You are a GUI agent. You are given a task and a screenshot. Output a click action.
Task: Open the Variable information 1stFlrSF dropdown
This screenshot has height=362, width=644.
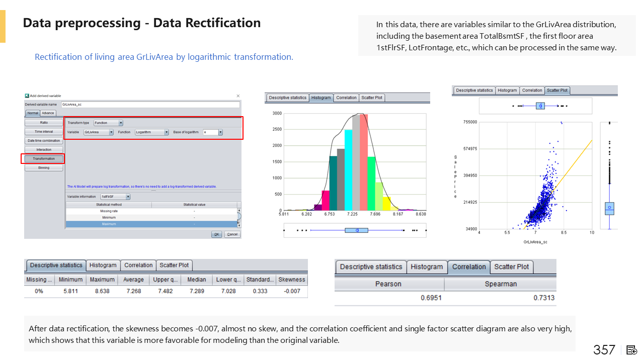coord(128,197)
